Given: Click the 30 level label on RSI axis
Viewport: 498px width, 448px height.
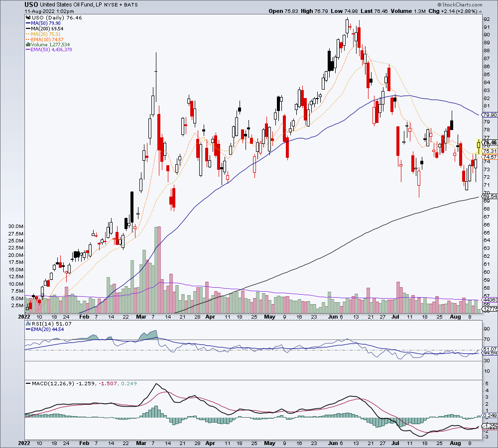Looking at the screenshot, I should (x=487, y=361).
